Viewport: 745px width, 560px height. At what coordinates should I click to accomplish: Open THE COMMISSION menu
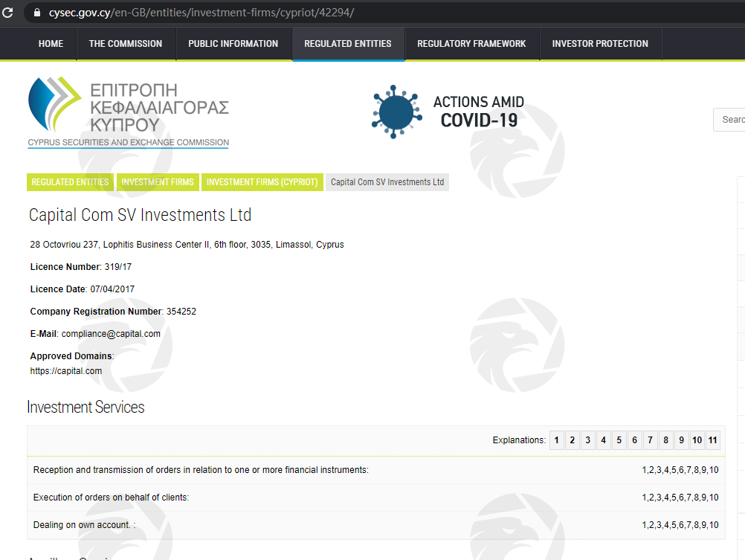click(126, 44)
